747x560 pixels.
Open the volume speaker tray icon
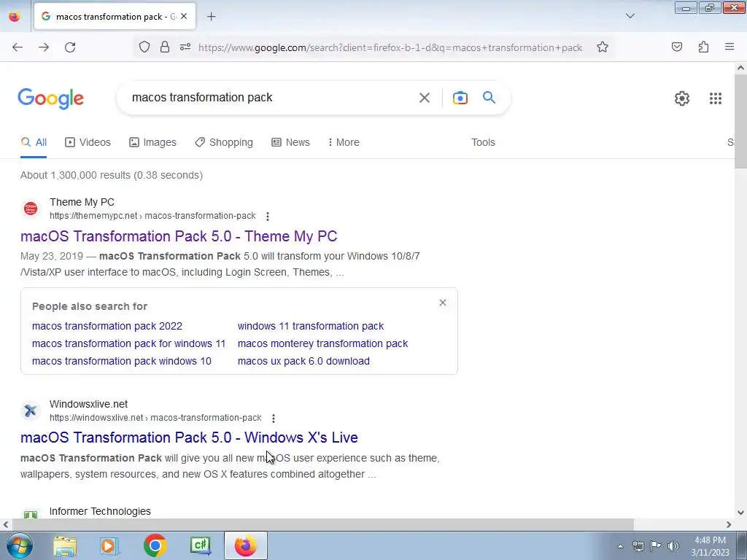pyautogui.click(x=673, y=546)
